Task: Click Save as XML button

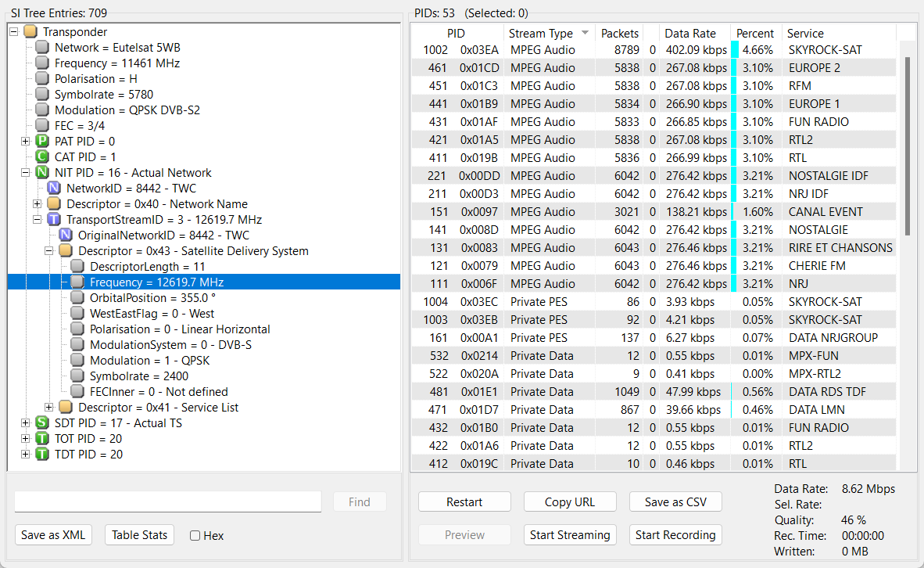Action: (53, 535)
